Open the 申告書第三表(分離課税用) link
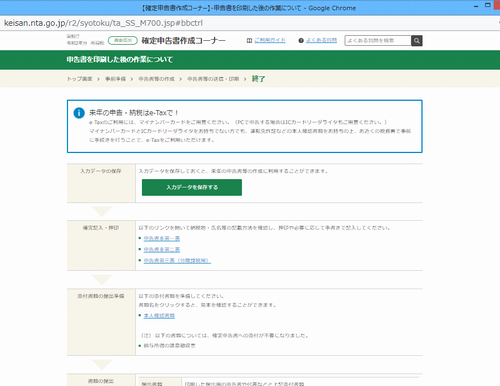This screenshot has height=386, width=500. click(177, 261)
